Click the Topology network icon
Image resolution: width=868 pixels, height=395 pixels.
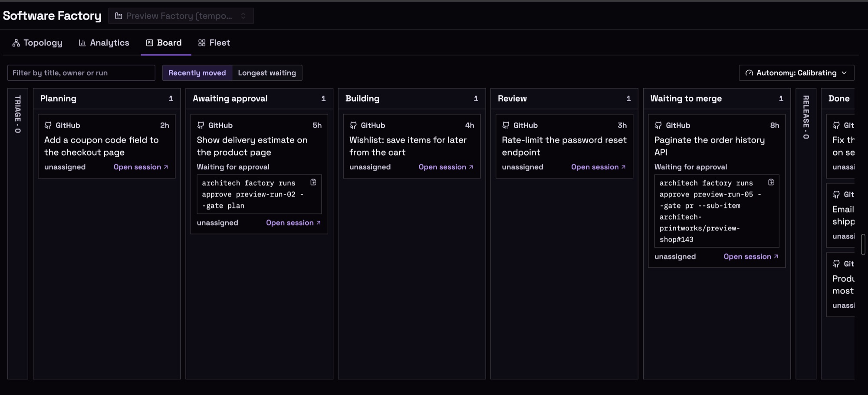[x=16, y=43]
